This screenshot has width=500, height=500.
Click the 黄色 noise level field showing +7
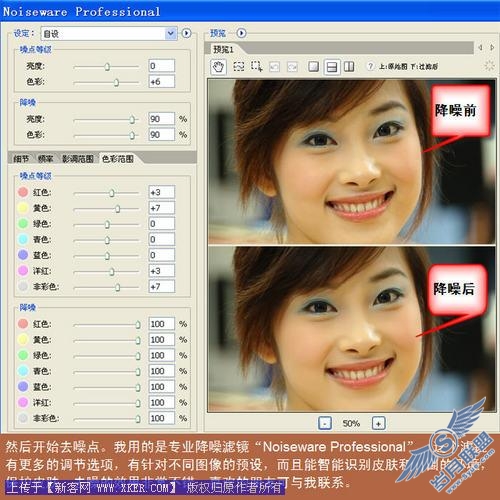coord(161,208)
